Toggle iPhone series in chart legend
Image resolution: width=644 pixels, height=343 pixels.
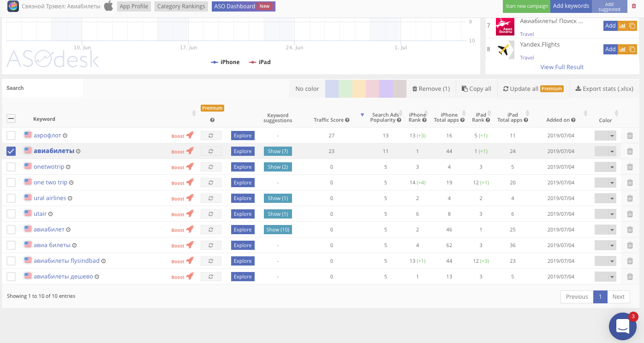coord(225,62)
